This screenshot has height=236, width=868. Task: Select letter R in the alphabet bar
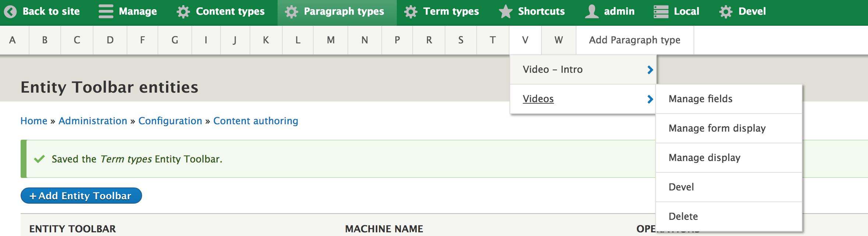[429, 40]
